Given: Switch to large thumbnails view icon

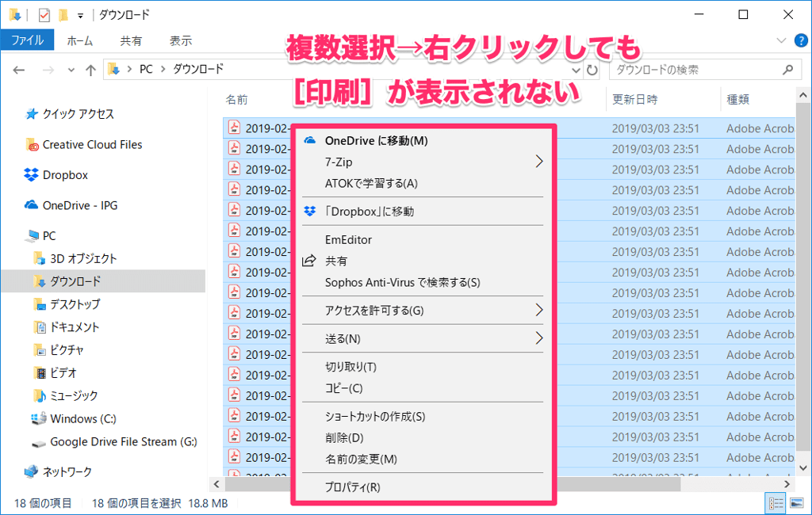Looking at the screenshot, I should pos(796,503).
